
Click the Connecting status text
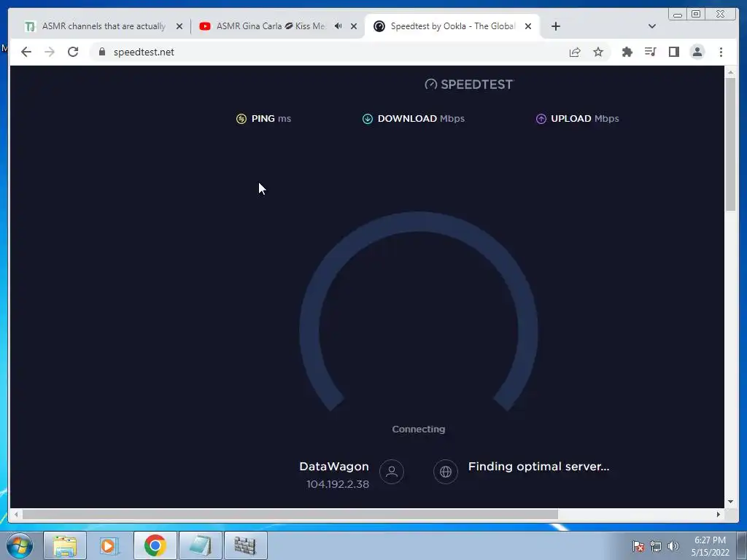[x=419, y=429]
